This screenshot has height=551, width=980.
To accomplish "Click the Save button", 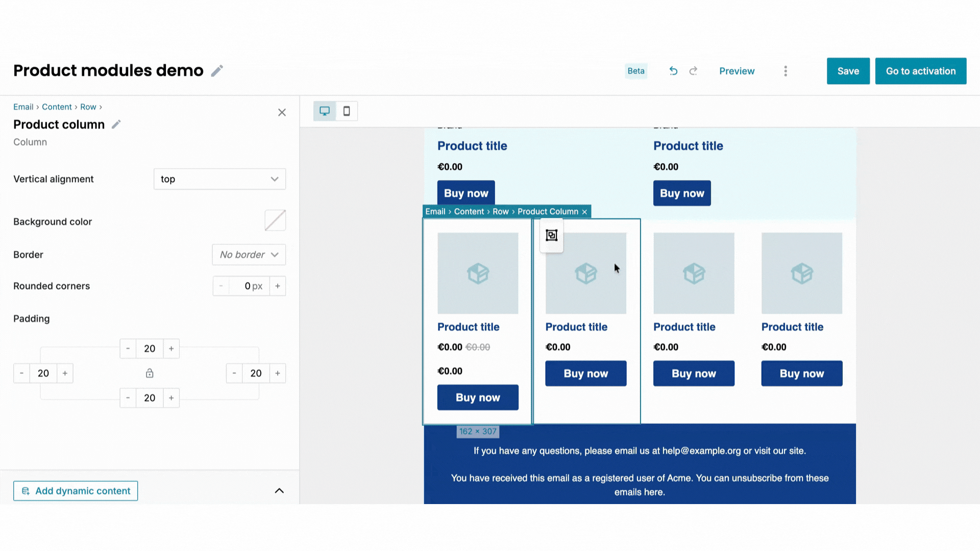I will tap(848, 71).
